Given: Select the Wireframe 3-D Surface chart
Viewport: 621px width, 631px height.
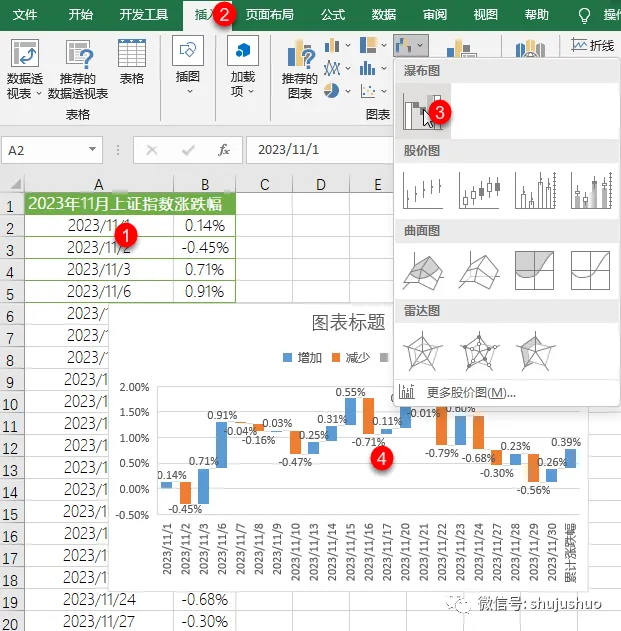Looking at the screenshot, I should pyautogui.click(x=479, y=270).
